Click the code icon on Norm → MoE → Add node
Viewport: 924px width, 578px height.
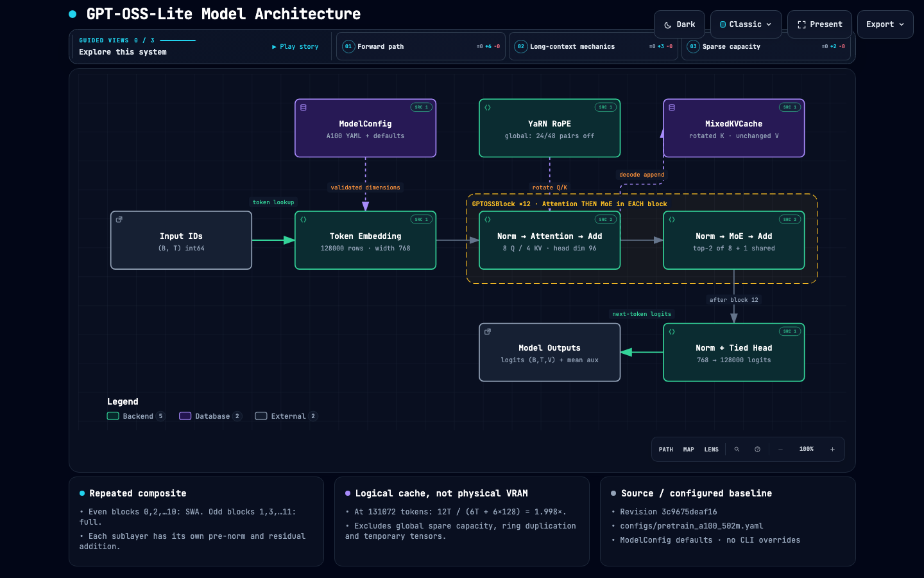[672, 220]
